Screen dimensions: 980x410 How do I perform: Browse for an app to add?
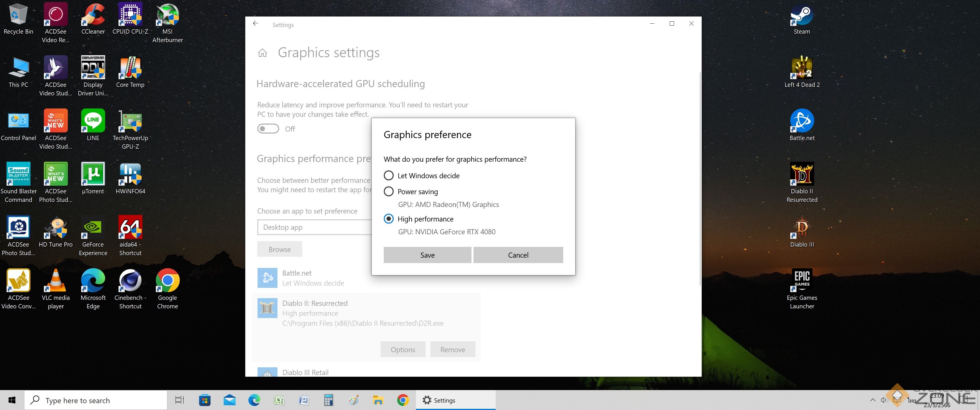[x=280, y=249]
